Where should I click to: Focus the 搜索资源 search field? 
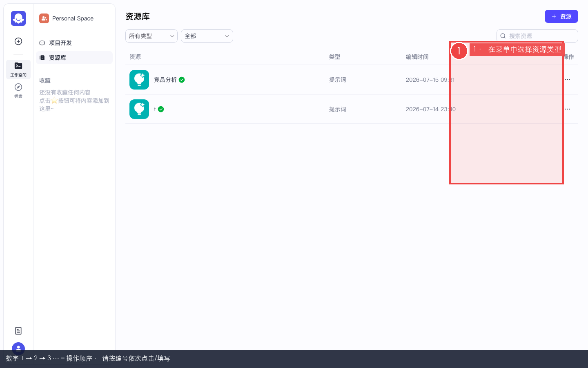(537, 36)
